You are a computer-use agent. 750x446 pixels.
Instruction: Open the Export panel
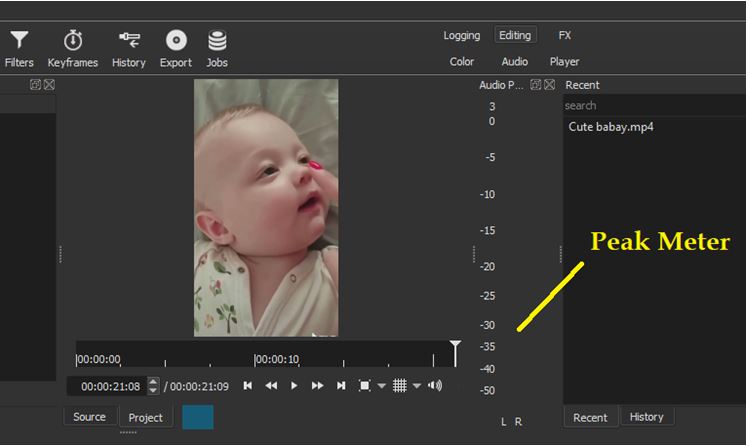point(176,49)
